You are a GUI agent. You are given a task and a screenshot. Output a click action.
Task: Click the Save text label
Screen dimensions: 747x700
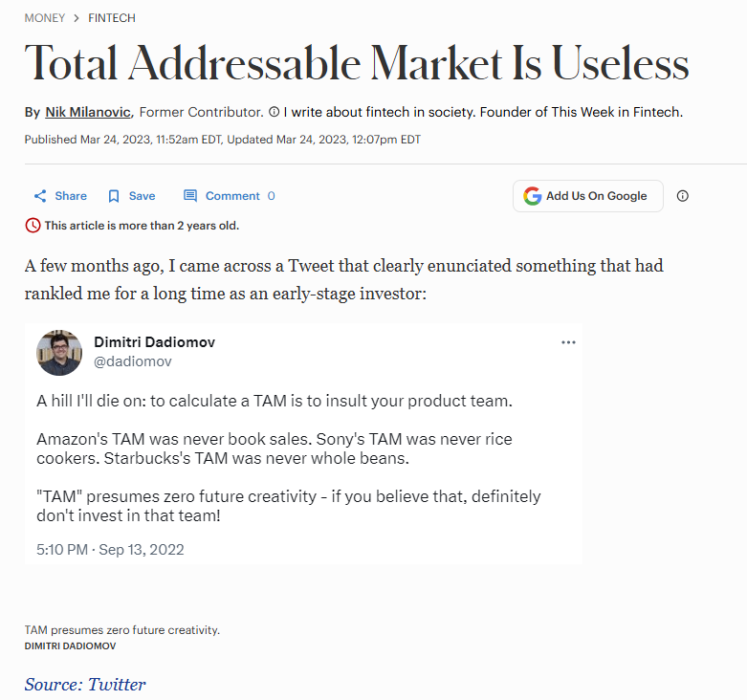click(142, 196)
